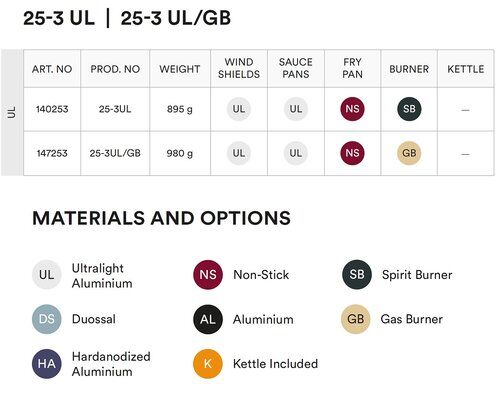Select the HA Hardanodized Aluminium badge
Viewport: 500px width, 400px height.
coord(47,364)
